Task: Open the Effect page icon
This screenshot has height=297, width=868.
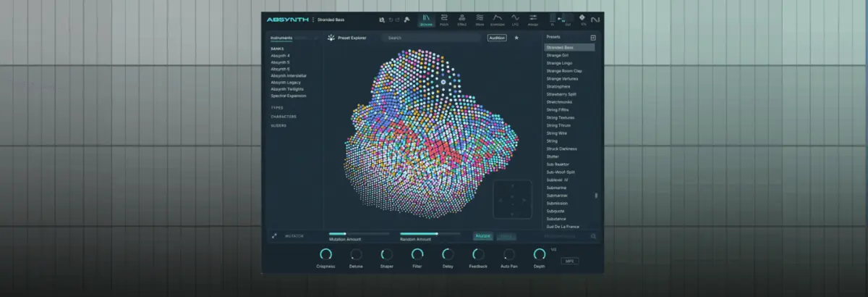Action: pos(461,20)
